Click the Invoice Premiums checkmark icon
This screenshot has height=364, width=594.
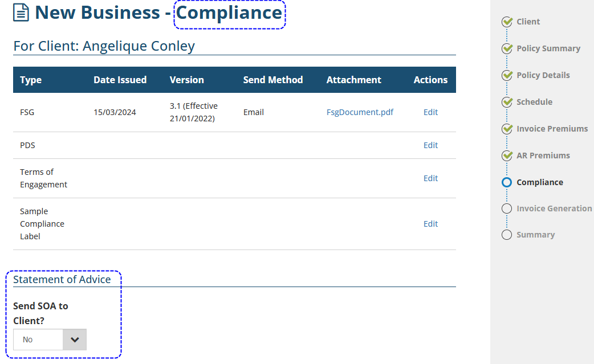coord(507,129)
